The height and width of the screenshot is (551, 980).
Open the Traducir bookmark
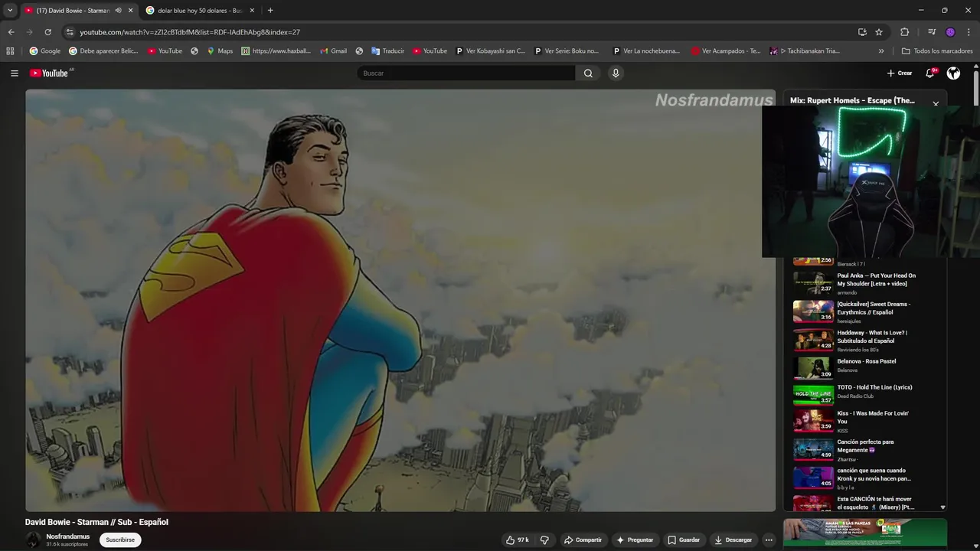(x=387, y=51)
